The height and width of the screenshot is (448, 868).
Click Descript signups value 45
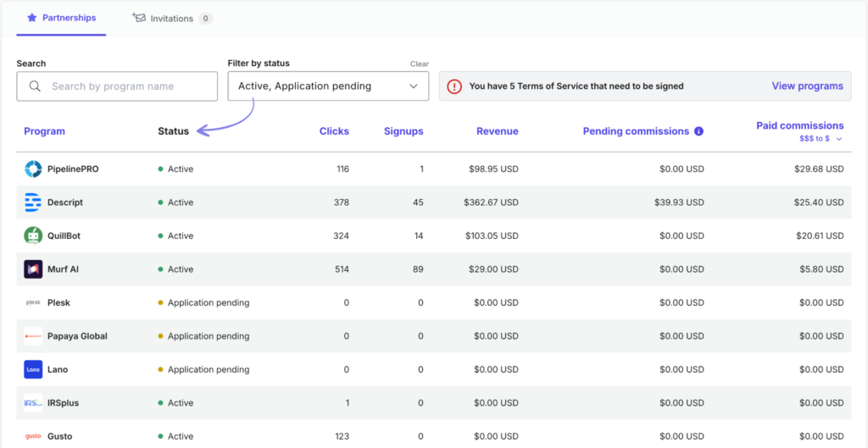[x=417, y=202]
